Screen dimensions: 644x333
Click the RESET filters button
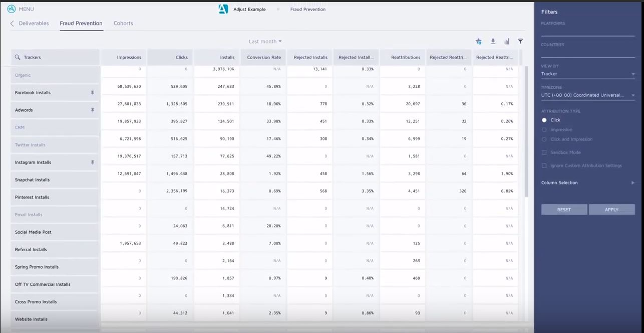564,210
